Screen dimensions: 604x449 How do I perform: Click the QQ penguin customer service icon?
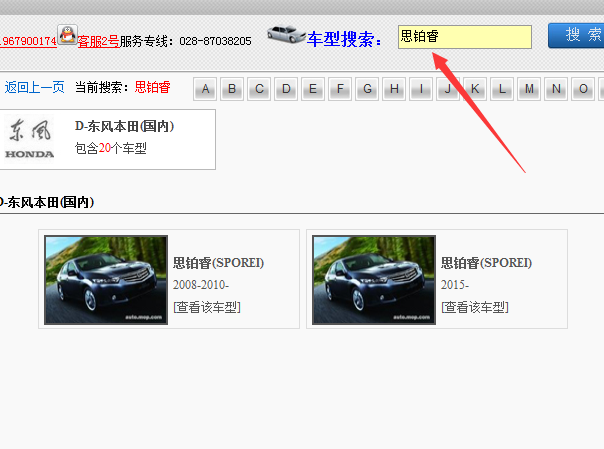click(x=67, y=34)
